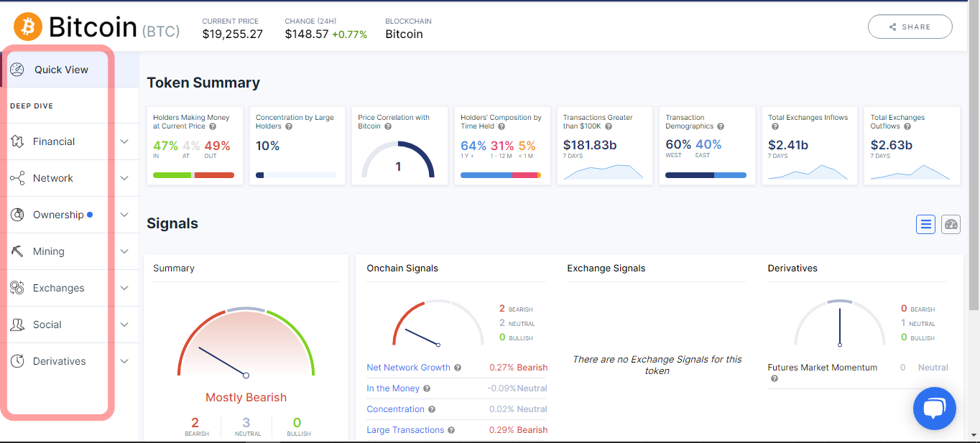The width and height of the screenshot is (980, 443).
Task: Click the Total Exchanges Outflows sparkline chart
Action: point(910,172)
